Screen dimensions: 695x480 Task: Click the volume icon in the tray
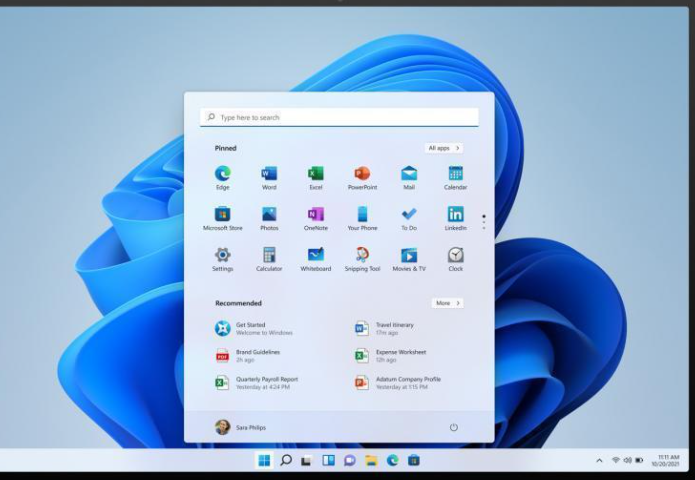(627, 460)
